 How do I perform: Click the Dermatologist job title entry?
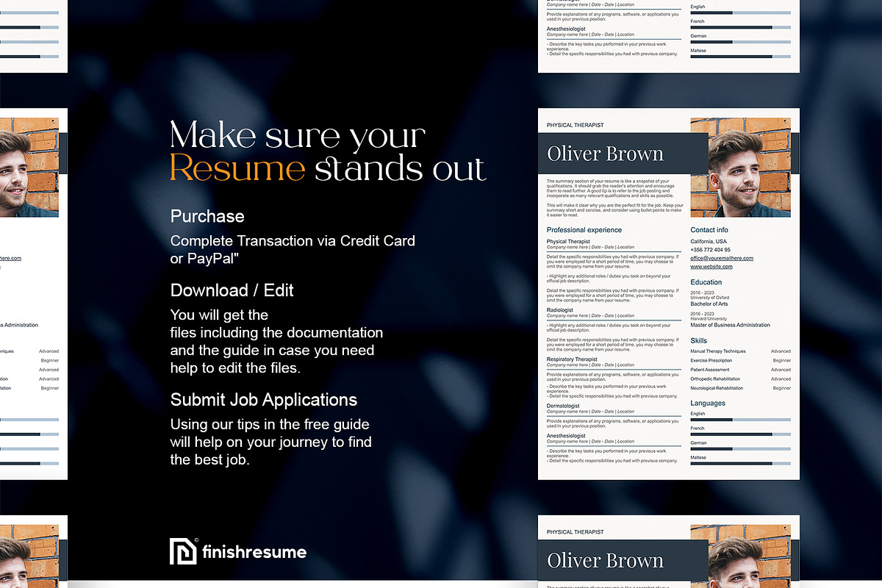563,406
